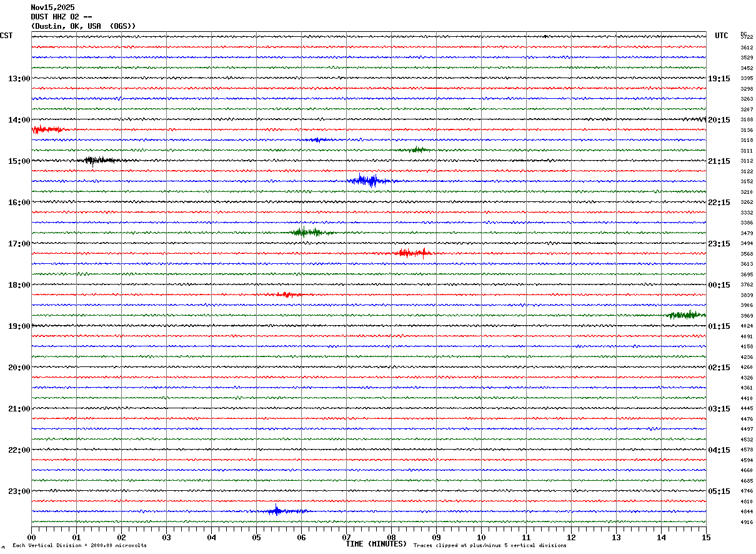Image resolution: width=756 pixels, height=554 pixels.
Task: Pick the 04:15 UTC time label
Action: [x=719, y=450]
